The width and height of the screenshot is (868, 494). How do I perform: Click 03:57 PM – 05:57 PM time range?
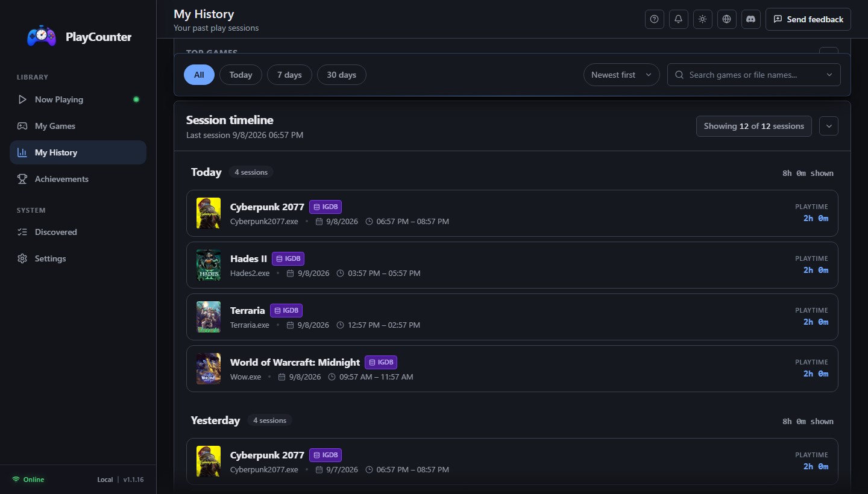(384, 274)
